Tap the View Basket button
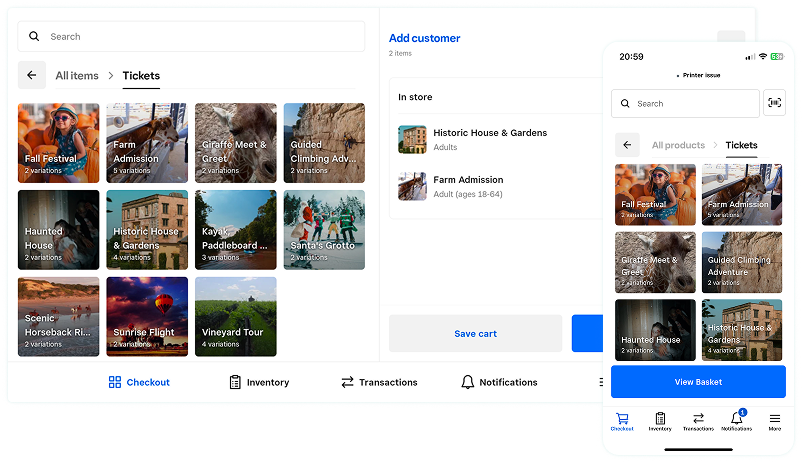 pos(698,382)
